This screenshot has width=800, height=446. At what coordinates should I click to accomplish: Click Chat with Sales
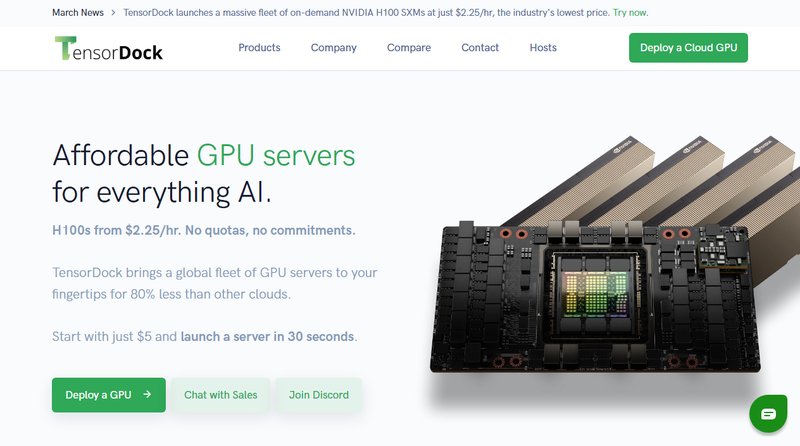[220, 395]
